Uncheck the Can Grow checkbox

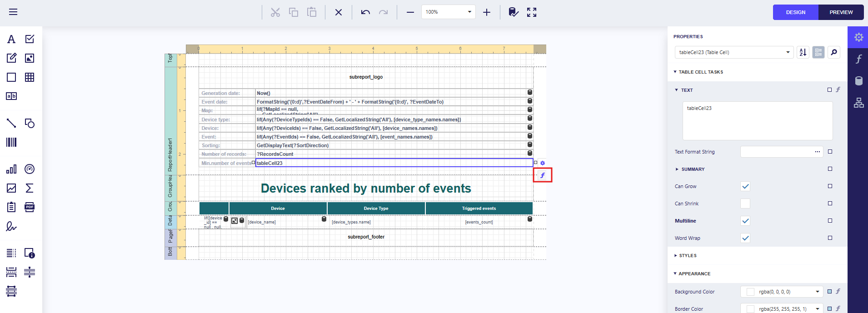pos(745,186)
